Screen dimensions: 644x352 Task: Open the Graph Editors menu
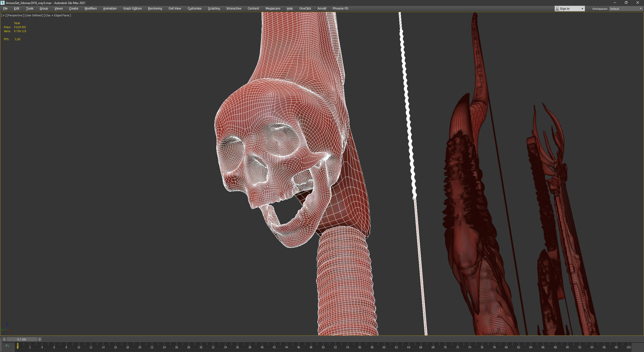coord(132,9)
